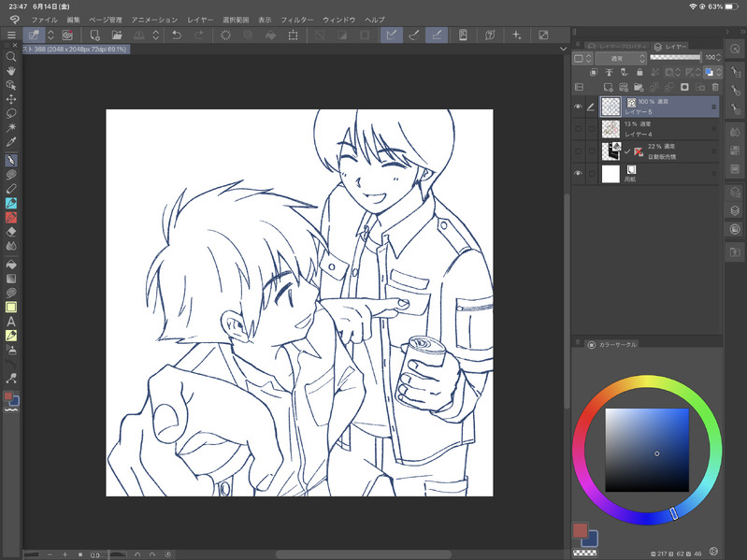This screenshot has height=560, width=747.
Task: Expand the layer color change arrows
Action: pos(718,72)
